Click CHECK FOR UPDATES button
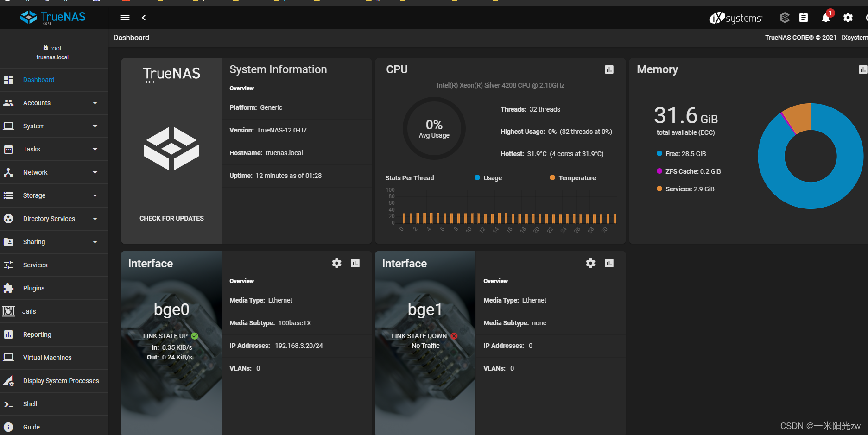This screenshot has height=435, width=868. coord(171,218)
